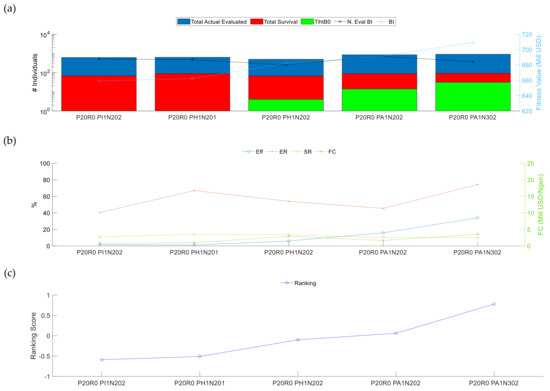Click the Ranking legend entry in chart (c)
Image resolution: width=550 pixels, height=391 pixels.
(299, 283)
